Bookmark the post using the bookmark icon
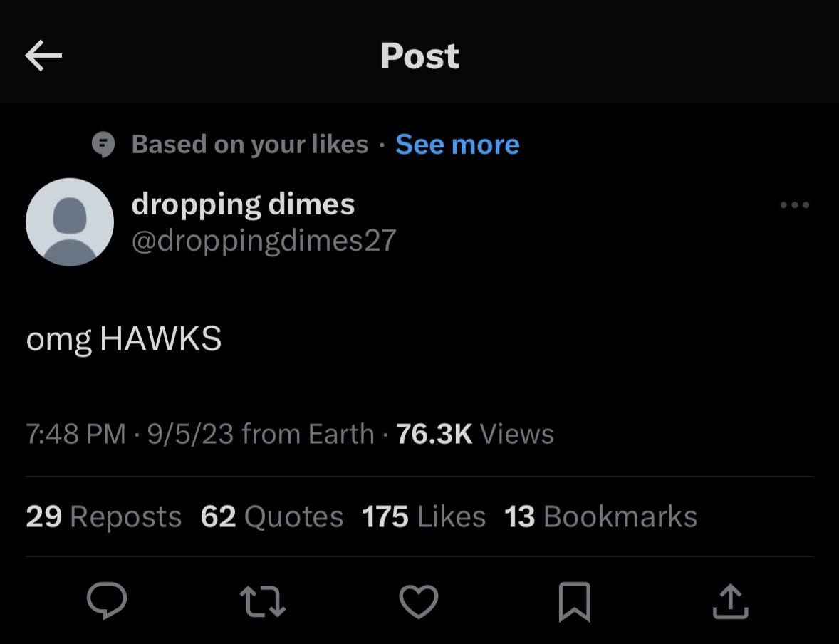 (x=574, y=601)
